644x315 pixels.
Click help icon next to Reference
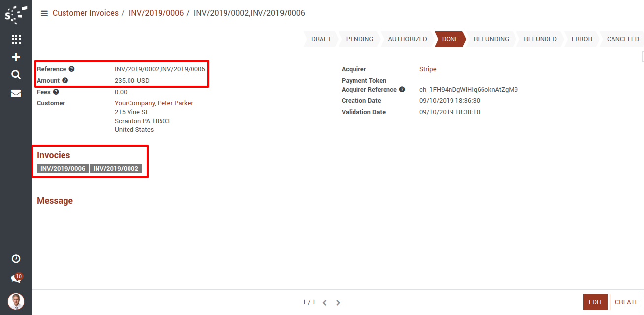71,69
